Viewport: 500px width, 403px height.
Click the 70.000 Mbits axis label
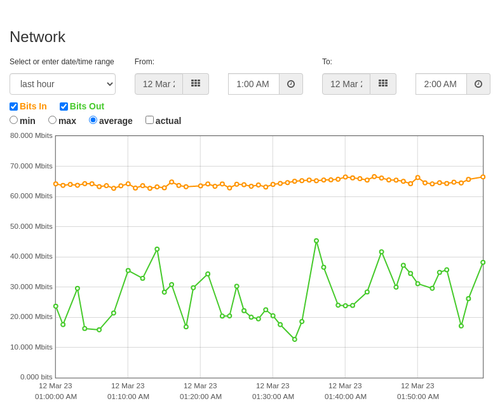point(31,166)
